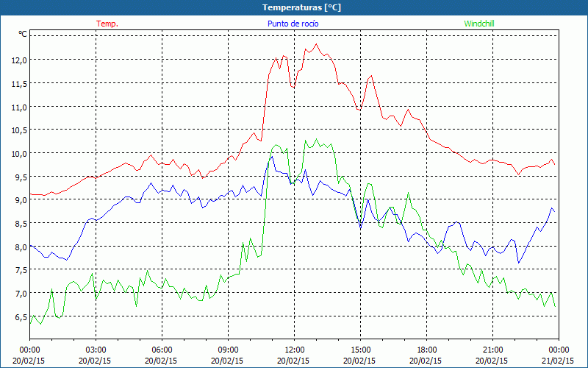
Task: Click the '15:00' time axis label
Action: (x=360, y=350)
